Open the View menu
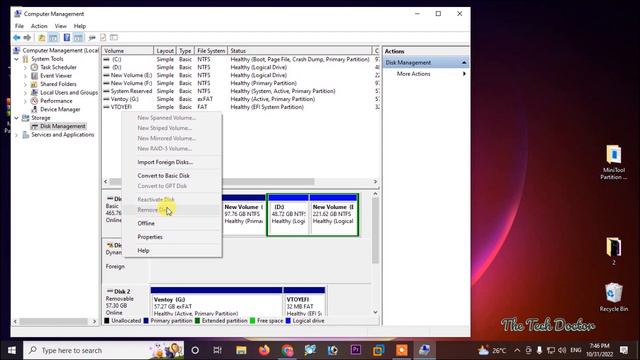The image size is (640, 360). [60, 26]
